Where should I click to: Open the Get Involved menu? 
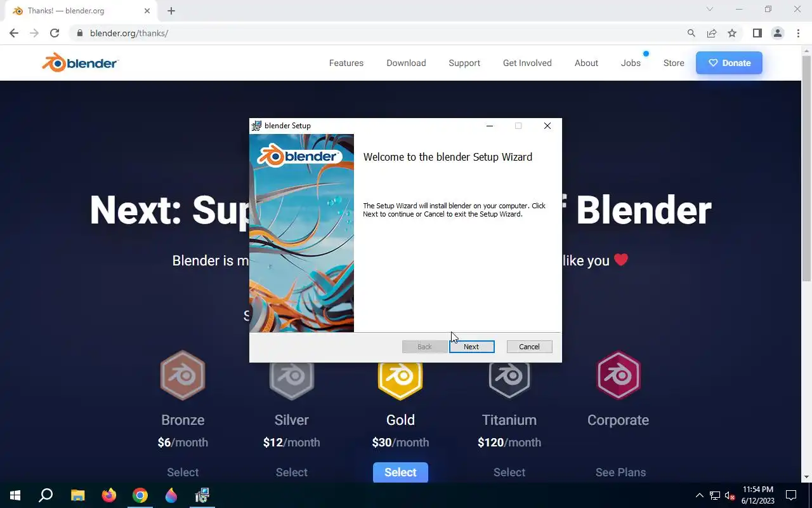527,63
